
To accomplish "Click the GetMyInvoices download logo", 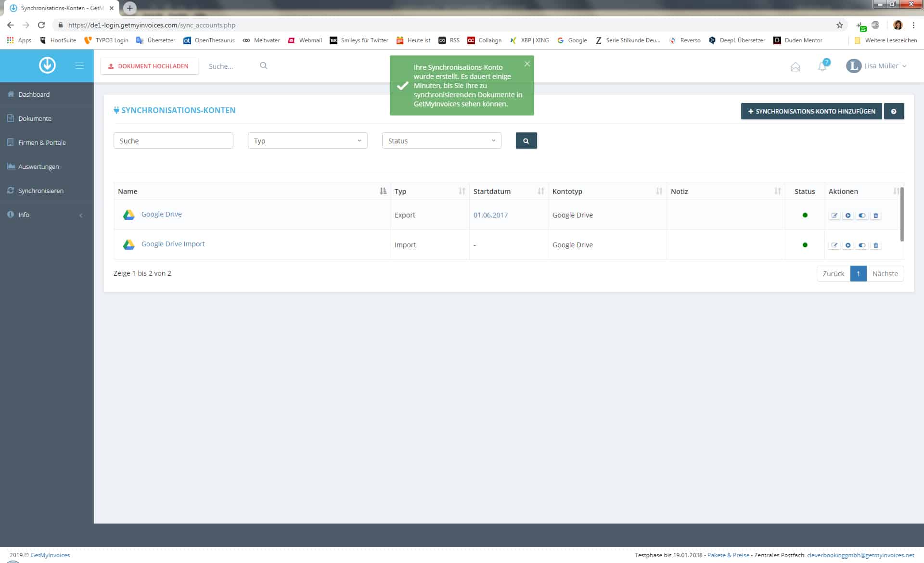I will (47, 65).
